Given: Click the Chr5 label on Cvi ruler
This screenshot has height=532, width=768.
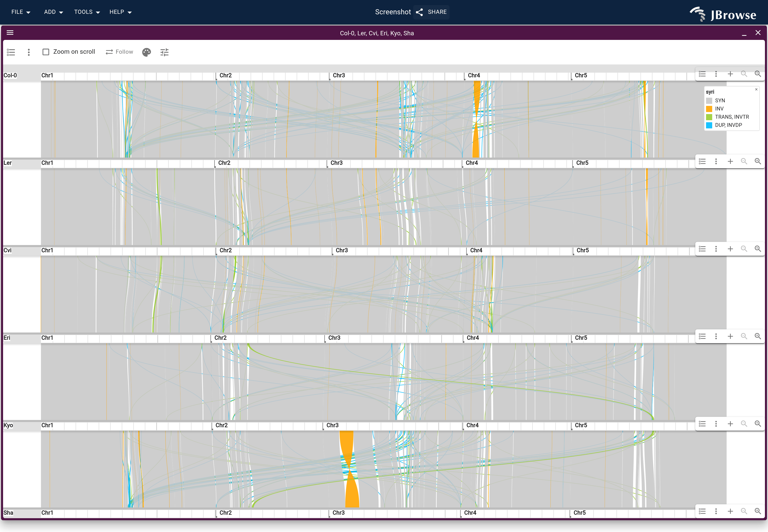Looking at the screenshot, I should [x=582, y=250].
